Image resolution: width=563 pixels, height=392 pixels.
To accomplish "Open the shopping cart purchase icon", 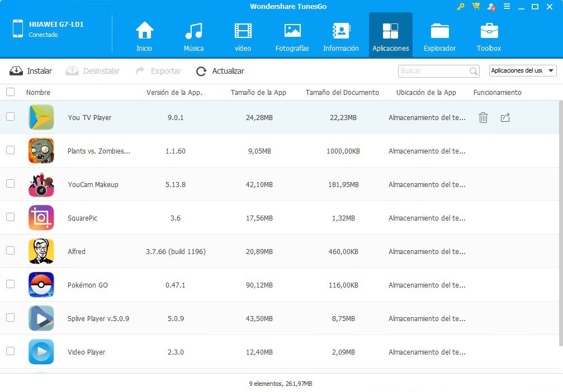I will (x=476, y=7).
